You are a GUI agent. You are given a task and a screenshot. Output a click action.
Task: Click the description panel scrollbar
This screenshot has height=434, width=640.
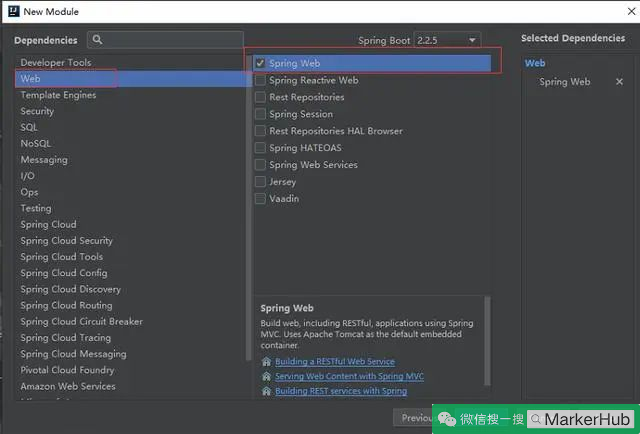(x=487, y=341)
